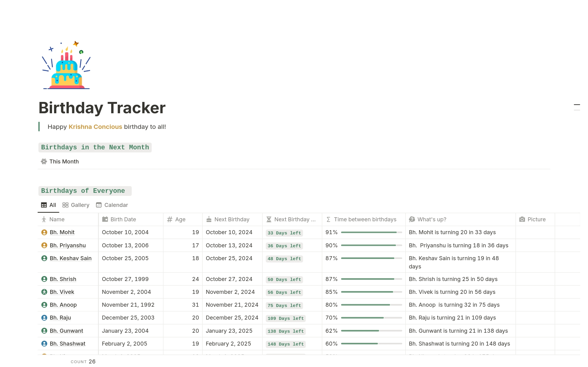Click the person icon in Name column header
This screenshot has height=367, width=588.
(44, 219)
